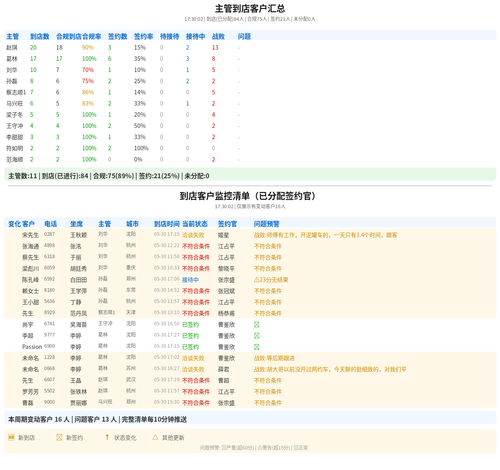Click the arrival time 05-30 16:50

pos(167,324)
